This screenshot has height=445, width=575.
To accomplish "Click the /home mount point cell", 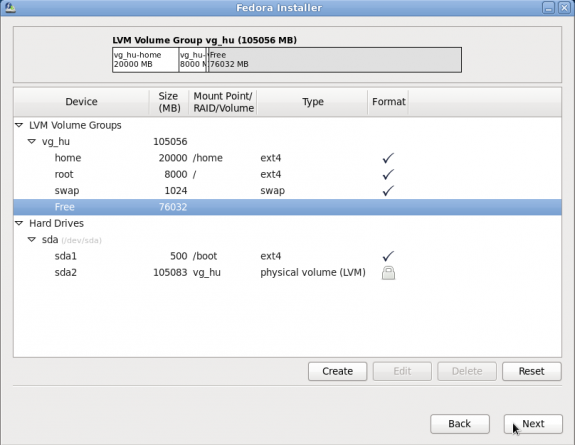I will click(208, 158).
